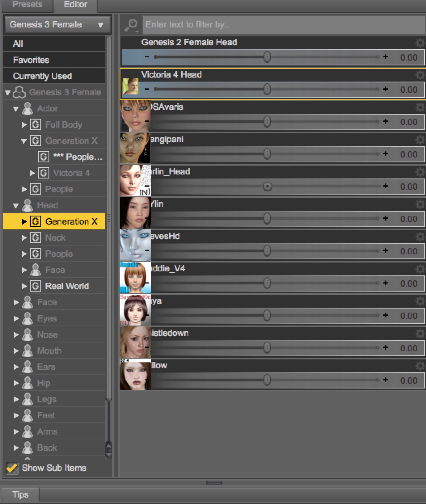Image resolution: width=426 pixels, height=504 pixels.
Task: Click the Victoria 4 Head thumbnail image
Action: point(130,86)
